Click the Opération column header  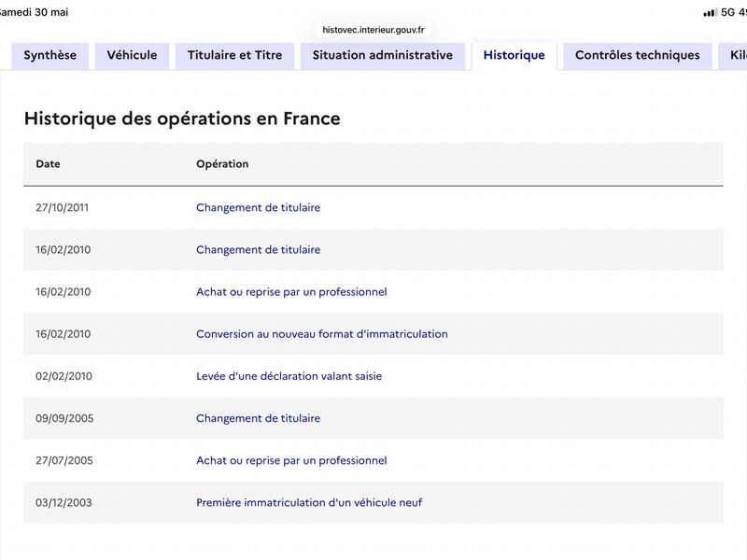point(222,164)
